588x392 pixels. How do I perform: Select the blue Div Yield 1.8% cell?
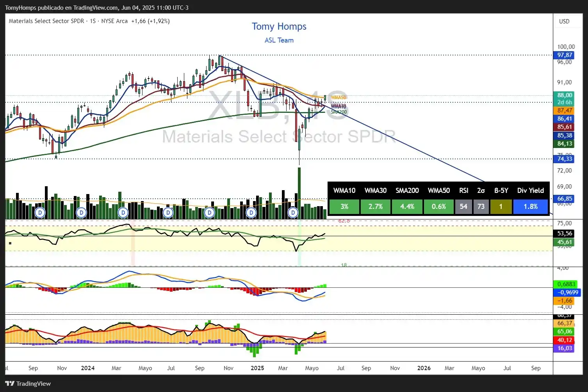[530, 207]
